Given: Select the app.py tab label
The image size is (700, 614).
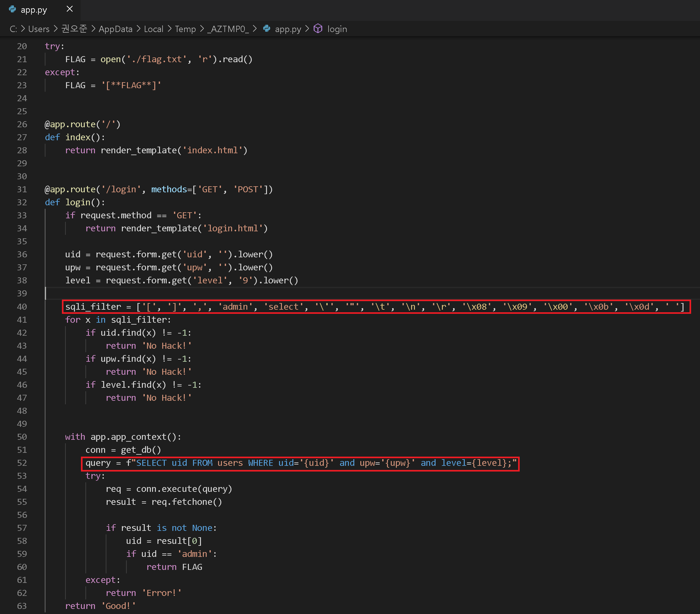Looking at the screenshot, I should tap(34, 10).
